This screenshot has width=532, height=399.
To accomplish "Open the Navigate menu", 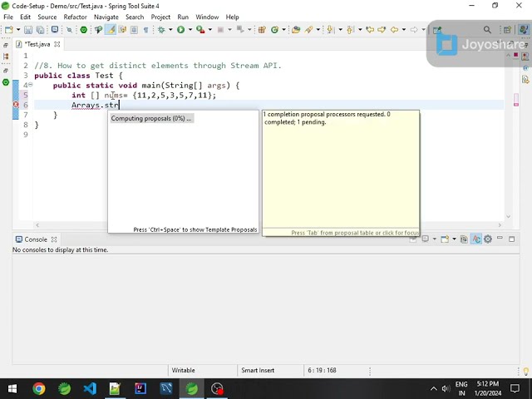I will click(x=106, y=17).
